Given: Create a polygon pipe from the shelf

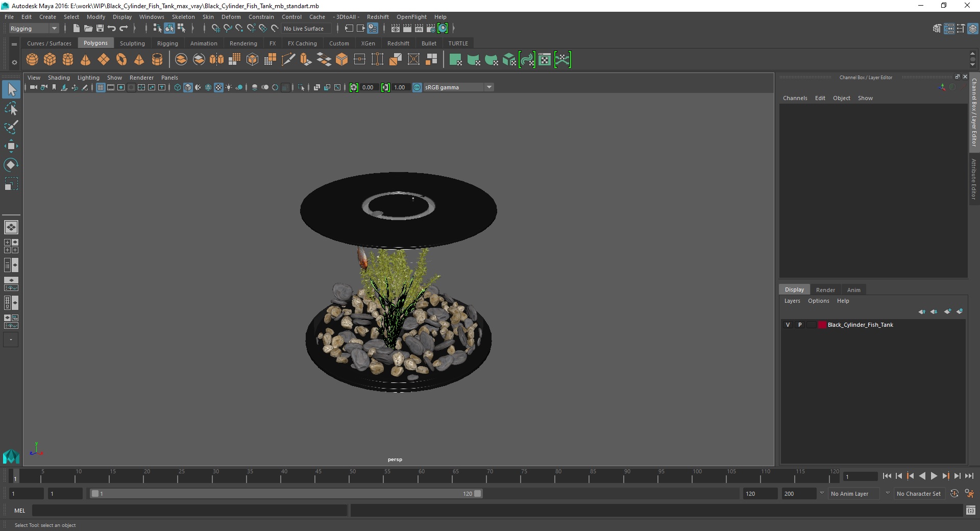Looking at the screenshot, I should point(157,60).
